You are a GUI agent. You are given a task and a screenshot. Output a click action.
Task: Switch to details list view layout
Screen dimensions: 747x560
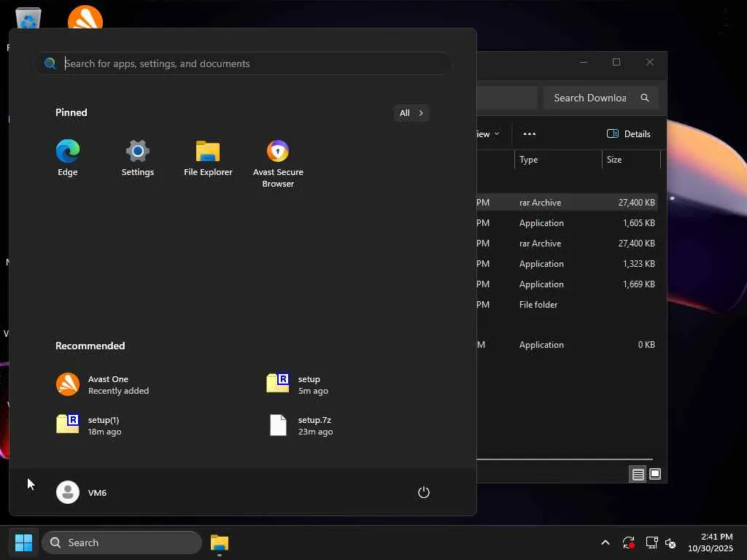(638, 475)
